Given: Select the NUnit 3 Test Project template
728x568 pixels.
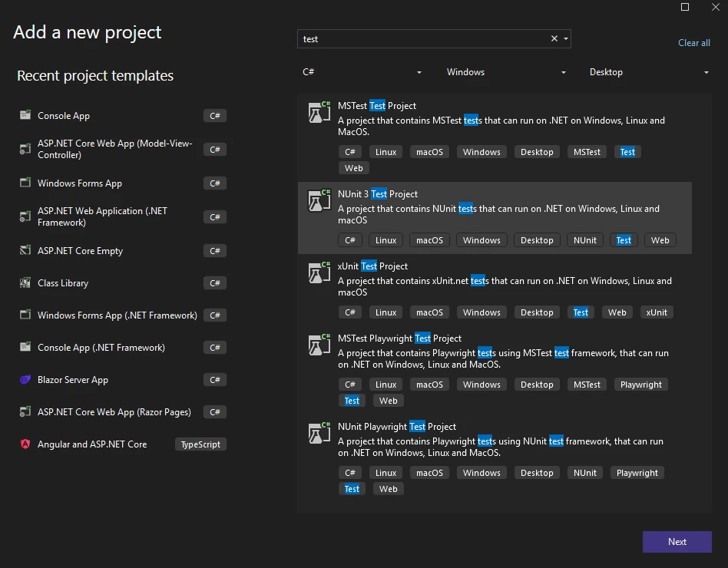Looking at the screenshot, I should (495, 218).
